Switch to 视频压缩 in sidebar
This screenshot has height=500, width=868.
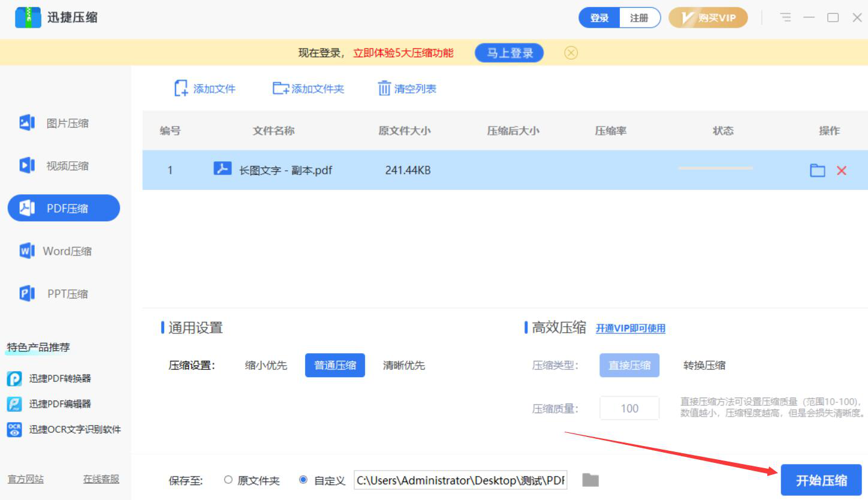coord(67,166)
